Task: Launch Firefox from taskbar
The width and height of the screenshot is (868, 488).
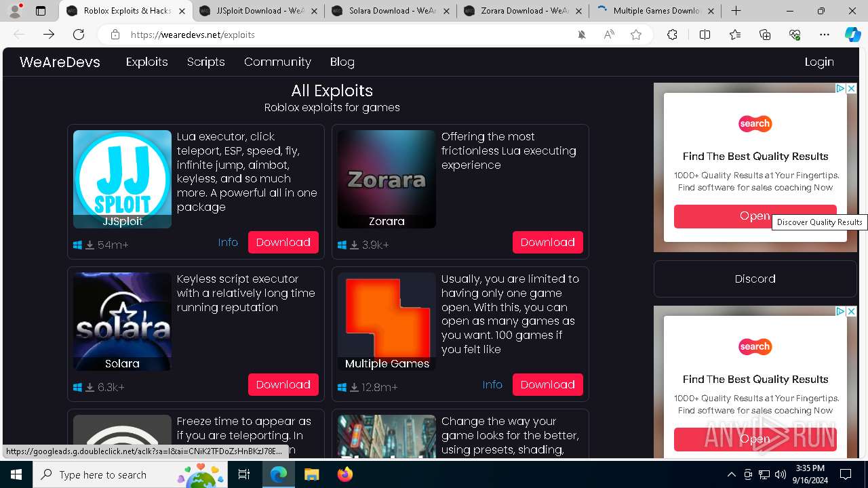Action: [344, 474]
